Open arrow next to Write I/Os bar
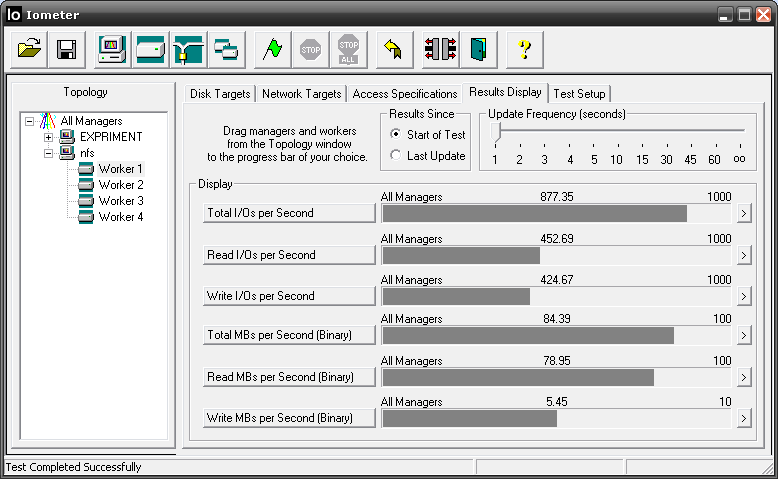 (x=743, y=296)
